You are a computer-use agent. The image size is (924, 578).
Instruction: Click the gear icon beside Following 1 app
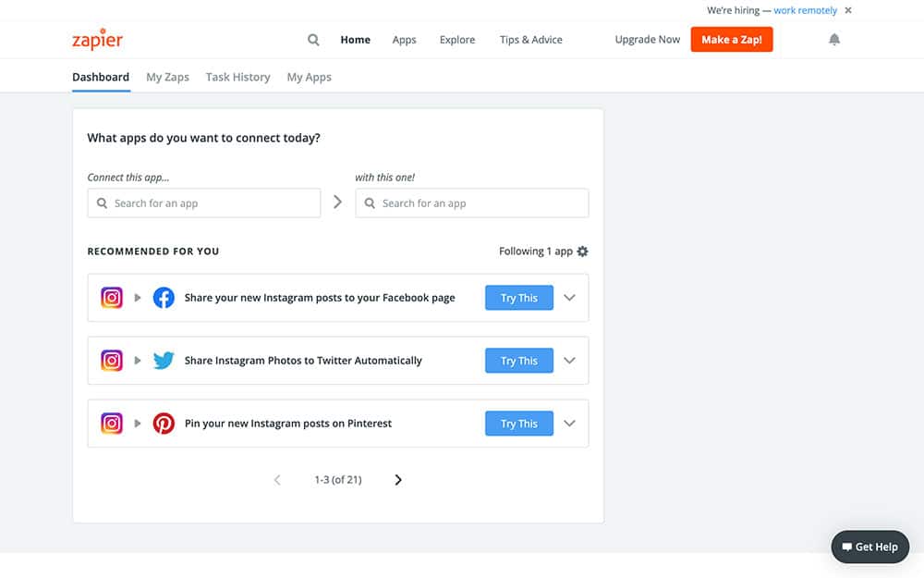pyautogui.click(x=582, y=252)
